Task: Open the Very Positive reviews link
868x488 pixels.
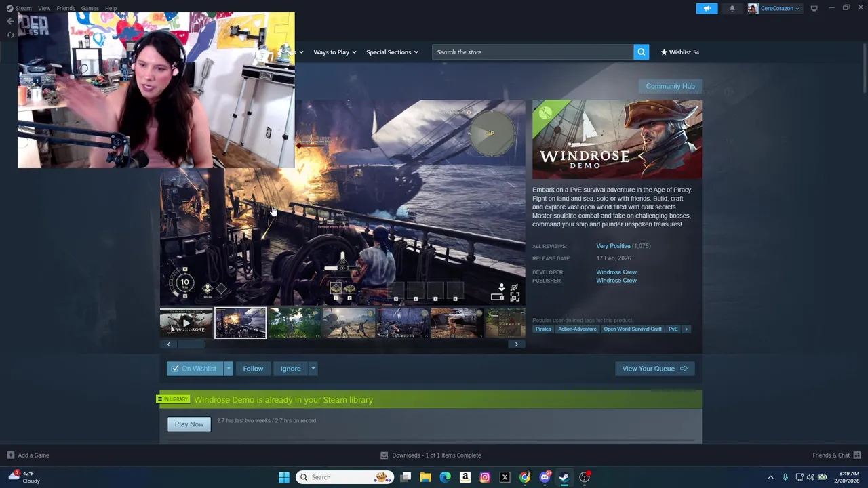Action: 613,246
